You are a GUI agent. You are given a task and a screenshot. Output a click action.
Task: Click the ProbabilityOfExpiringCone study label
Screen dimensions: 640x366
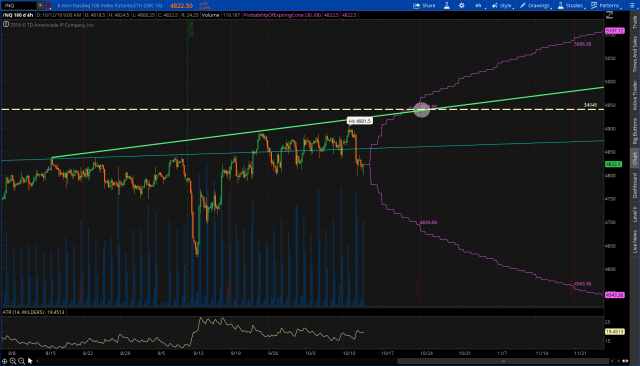coord(282,15)
